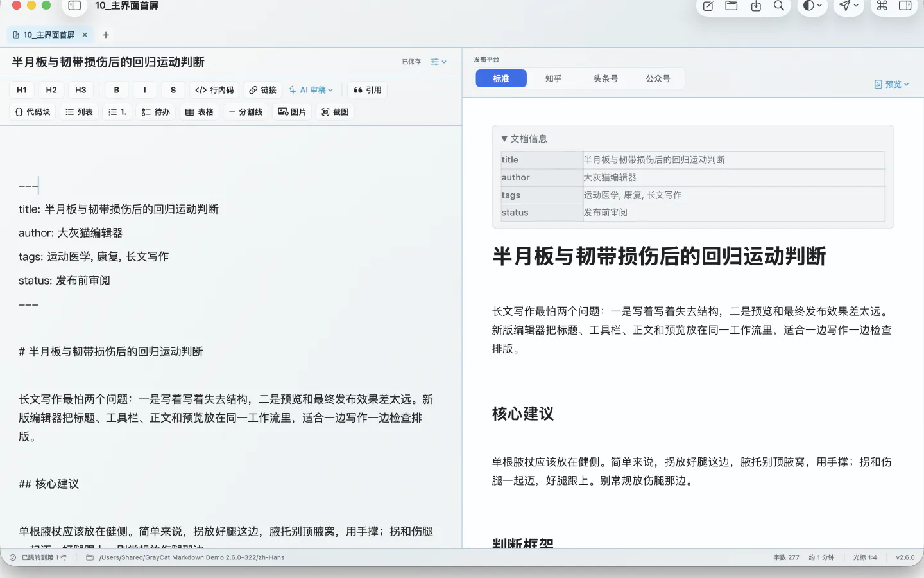Insert a divider with 分割线
924x578 pixels.
click(246, 112)
